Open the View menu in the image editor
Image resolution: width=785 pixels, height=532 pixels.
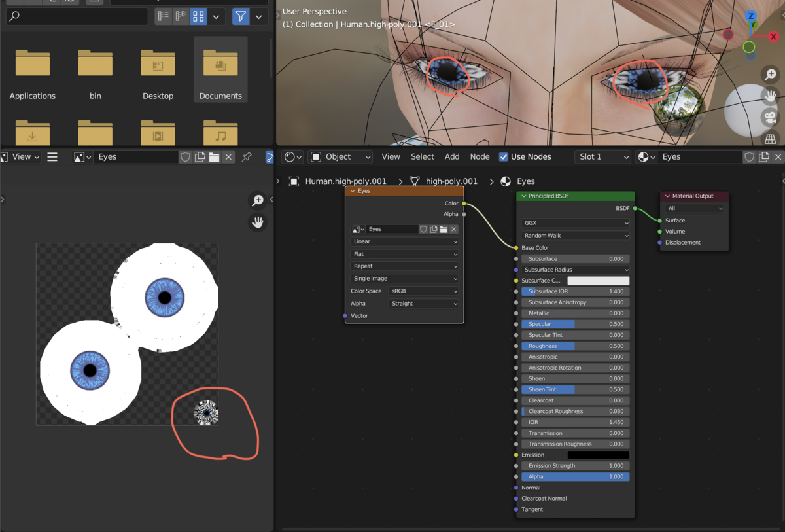click(22, 156)
